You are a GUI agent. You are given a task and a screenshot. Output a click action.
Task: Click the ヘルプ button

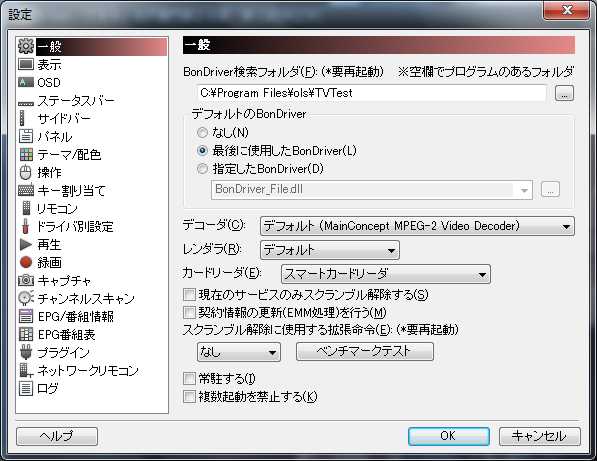57,436
